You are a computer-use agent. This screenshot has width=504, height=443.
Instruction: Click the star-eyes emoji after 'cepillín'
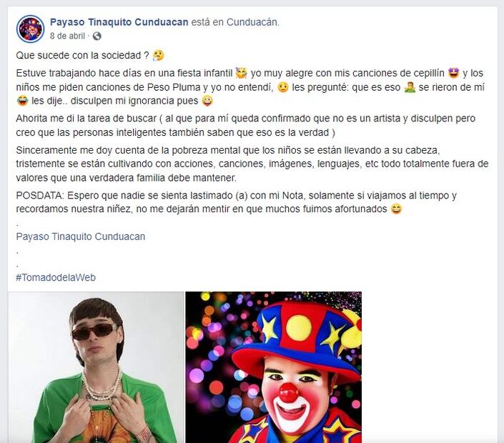[454, 73]
